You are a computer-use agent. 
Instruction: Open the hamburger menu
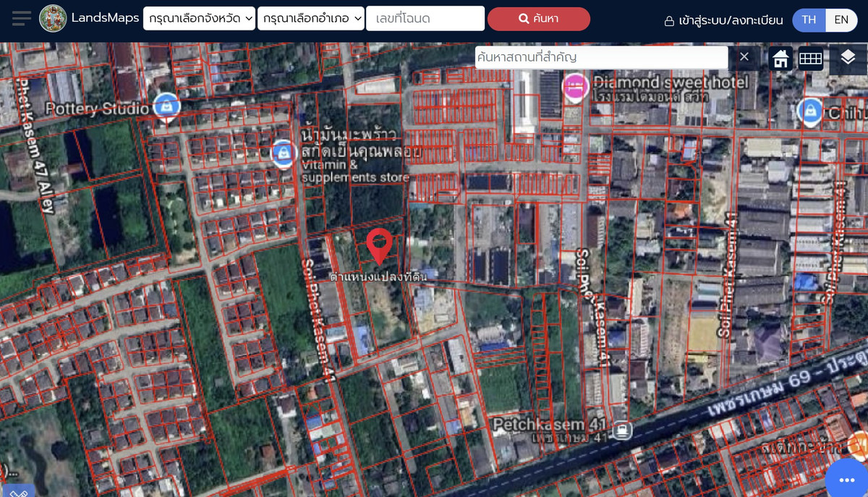[22, 19]
